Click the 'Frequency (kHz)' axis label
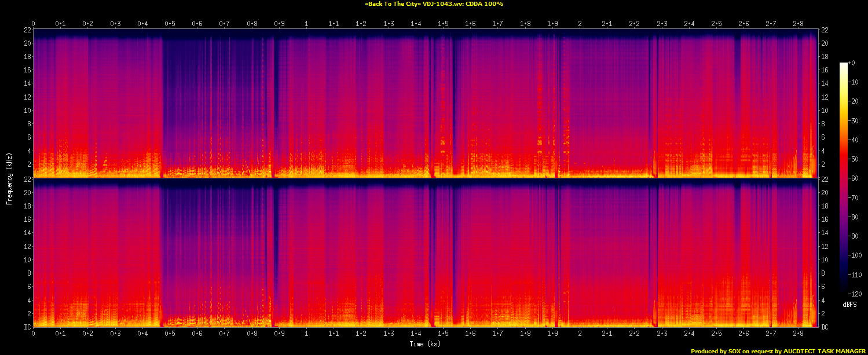The image size is (868, 355). point(9,178)
